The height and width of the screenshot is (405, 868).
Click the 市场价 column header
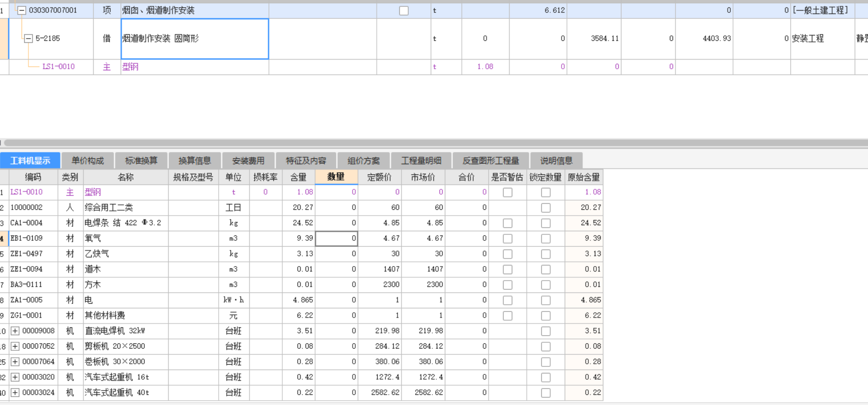(x=423, y=177)
